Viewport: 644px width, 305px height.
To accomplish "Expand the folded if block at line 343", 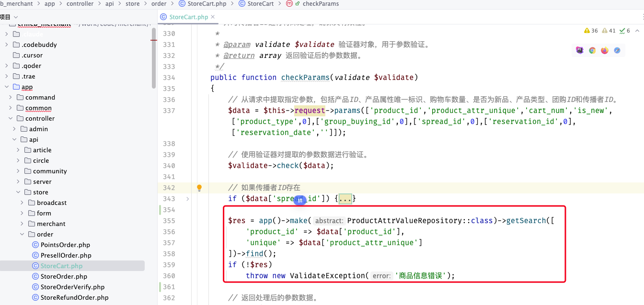I will click(345, 199).
